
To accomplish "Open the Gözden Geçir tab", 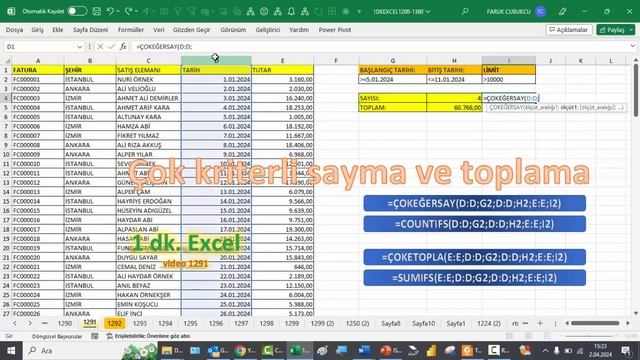I will 191,30.
